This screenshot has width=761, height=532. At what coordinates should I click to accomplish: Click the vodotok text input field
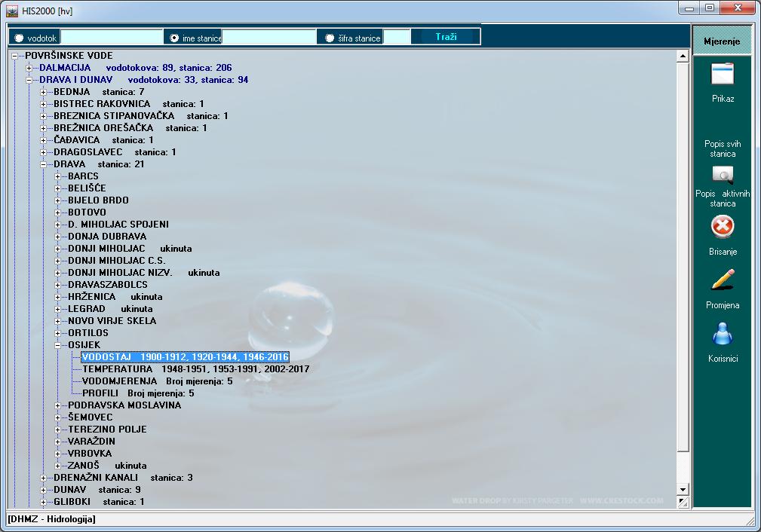tap(112, 38)
